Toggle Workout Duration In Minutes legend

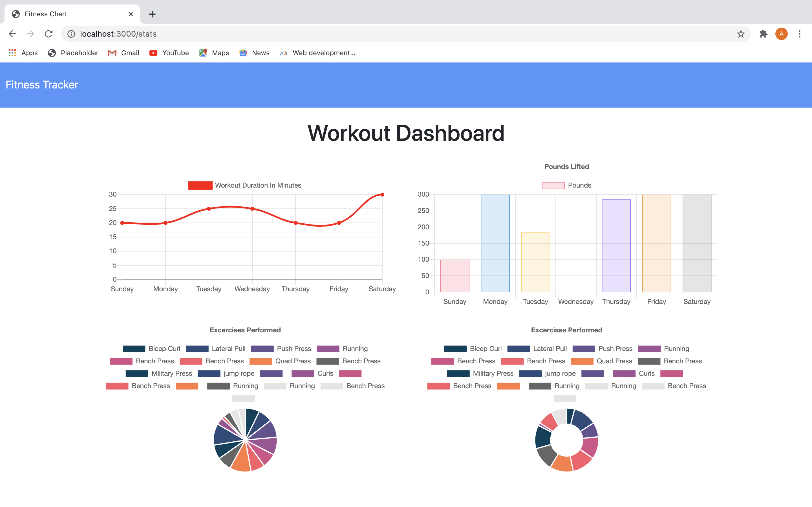tap(245, 185)
